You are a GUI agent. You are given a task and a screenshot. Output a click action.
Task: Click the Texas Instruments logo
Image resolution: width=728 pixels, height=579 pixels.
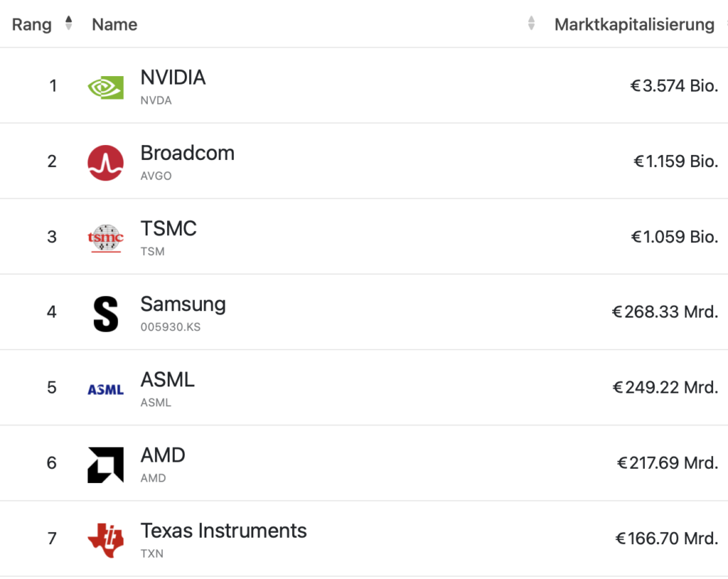105,540
